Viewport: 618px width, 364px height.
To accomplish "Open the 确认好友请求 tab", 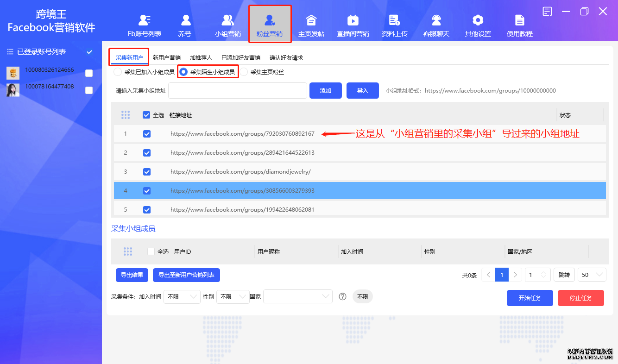I will point(287,57).
